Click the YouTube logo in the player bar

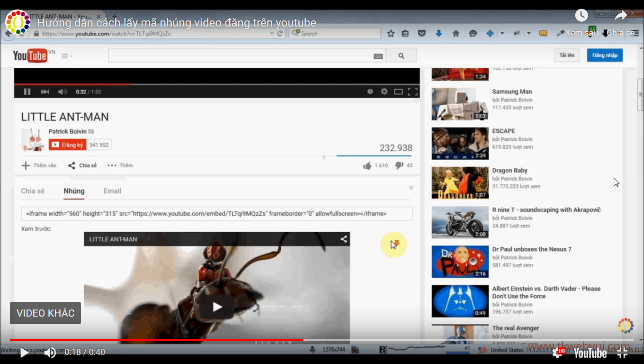(x=590, y=353)
